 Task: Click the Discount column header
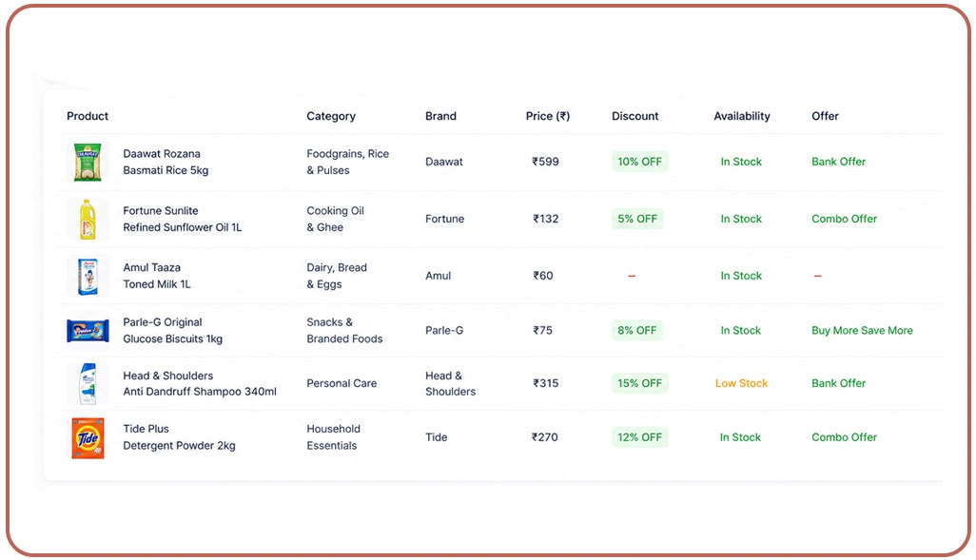tap(634, 116)
